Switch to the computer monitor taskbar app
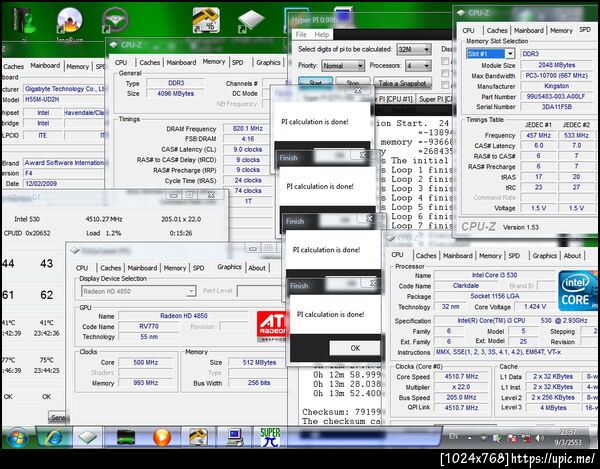 234,437
